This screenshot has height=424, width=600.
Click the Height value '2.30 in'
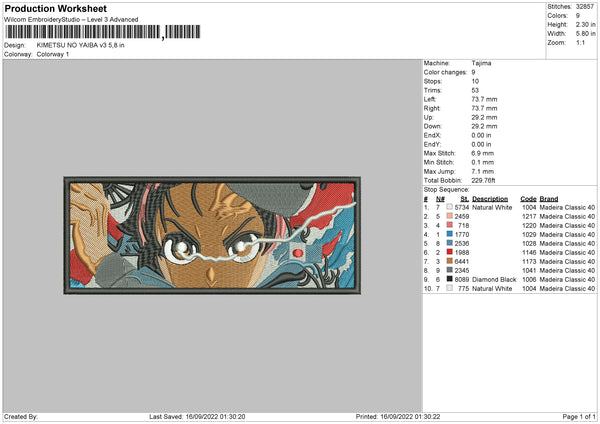click(x=585, y=24)
